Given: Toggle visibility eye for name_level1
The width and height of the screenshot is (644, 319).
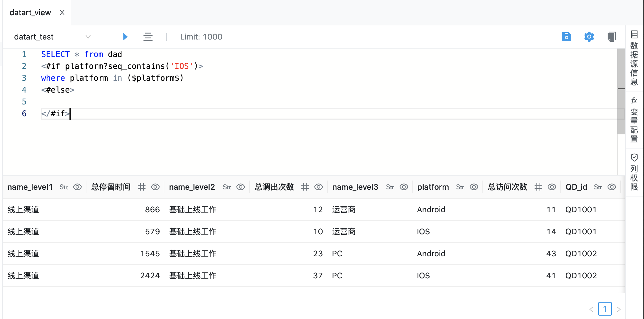Looking at the screenshot, I should click(x=77, y=187).
